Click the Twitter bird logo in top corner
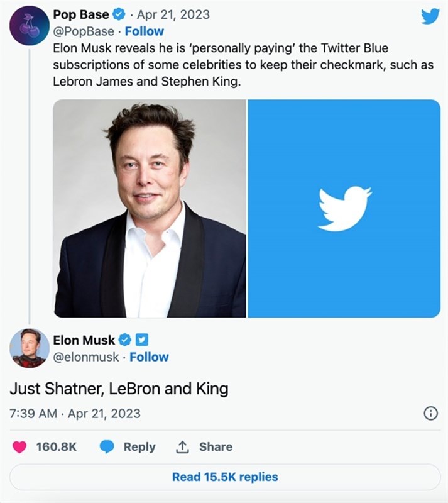The height and width of the screenshot is (503, 448). point(432,16)
